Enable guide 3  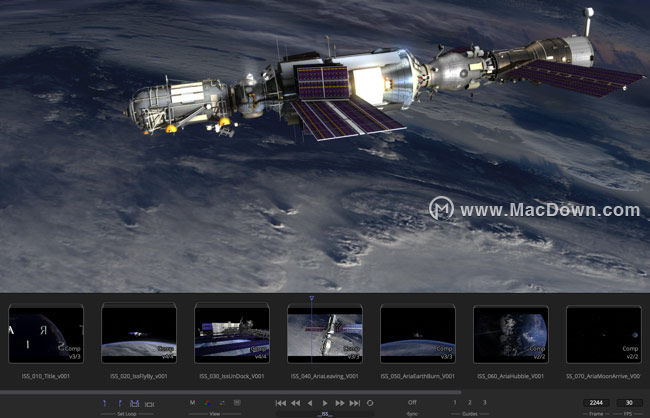click(484, 402)
